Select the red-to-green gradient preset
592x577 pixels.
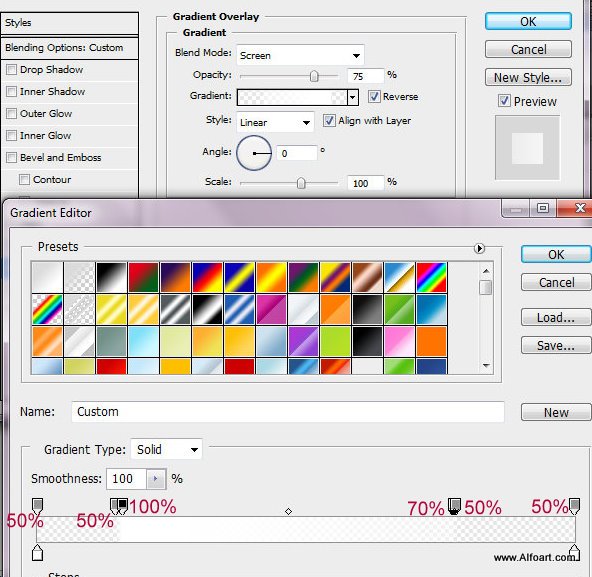(x=143, y=277)
